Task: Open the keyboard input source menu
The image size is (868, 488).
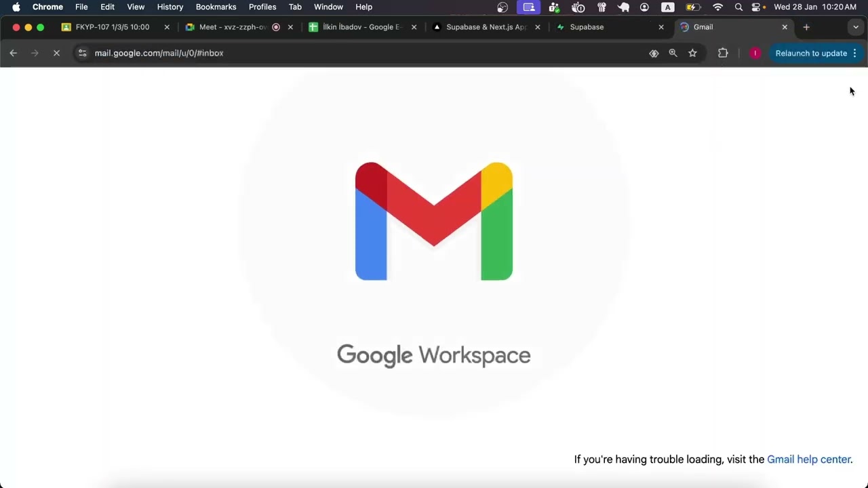Action: click(x=668, y=7)
